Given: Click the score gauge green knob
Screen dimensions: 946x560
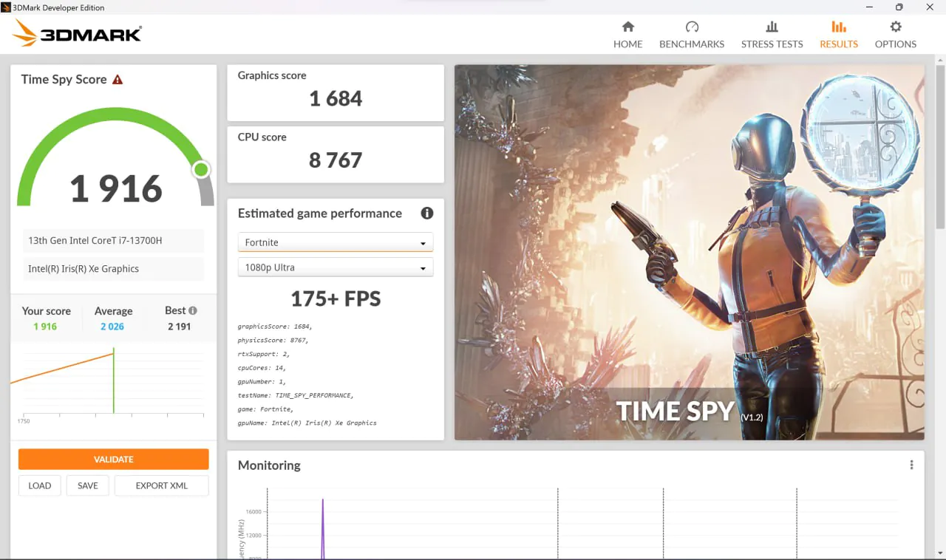Looking at the screenshot, I should [x=201, y=170].
